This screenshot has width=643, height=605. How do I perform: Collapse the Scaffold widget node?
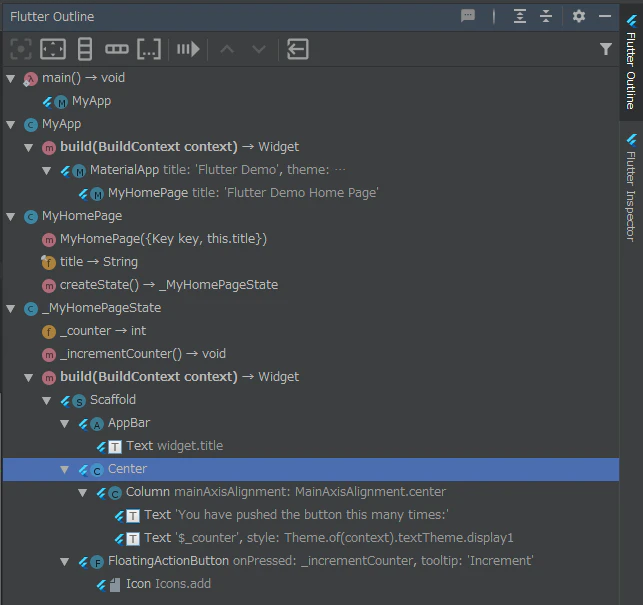coord(47,400)
